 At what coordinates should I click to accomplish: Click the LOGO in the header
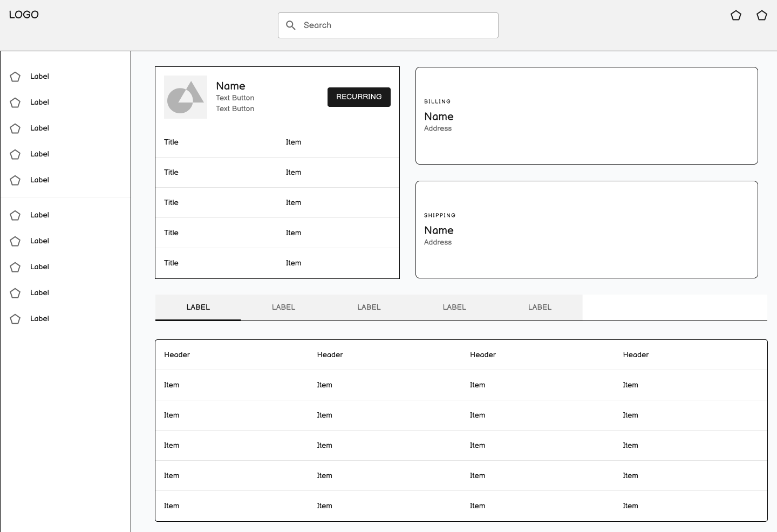(24, 15)
